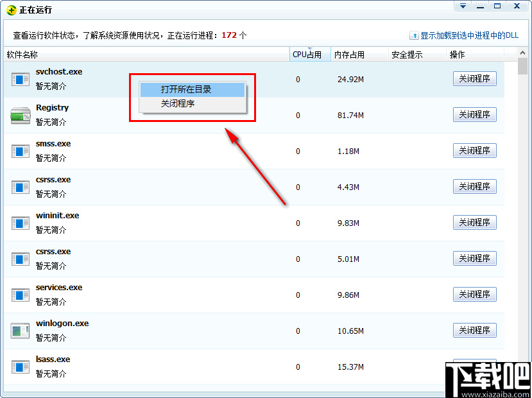
Task: Click the green plus app icon in title bar
Action: pos(12,10)
